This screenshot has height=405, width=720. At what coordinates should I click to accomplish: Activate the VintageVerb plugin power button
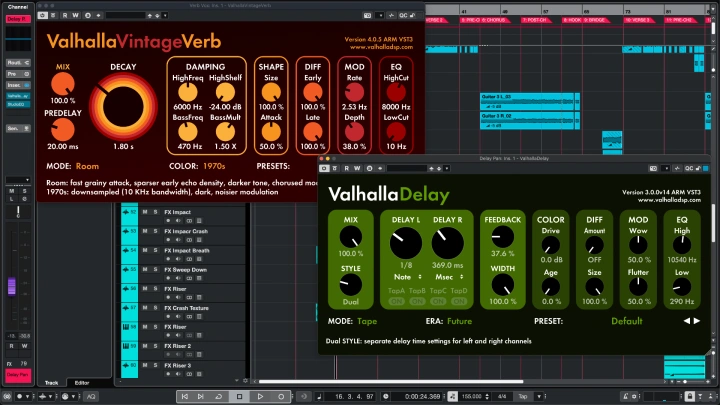[x=42, y=15]
